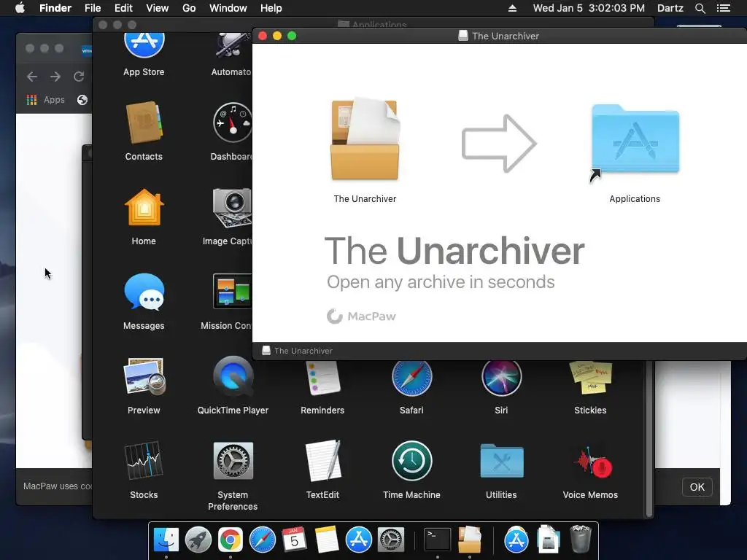
Task: Select the Image Capture app icon
Action: (232, 207)
